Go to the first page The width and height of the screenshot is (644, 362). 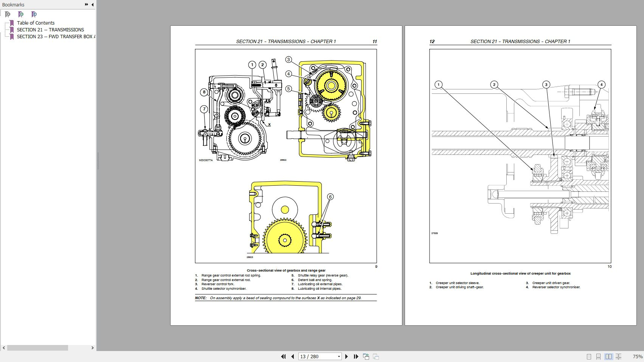click(283, 356)
